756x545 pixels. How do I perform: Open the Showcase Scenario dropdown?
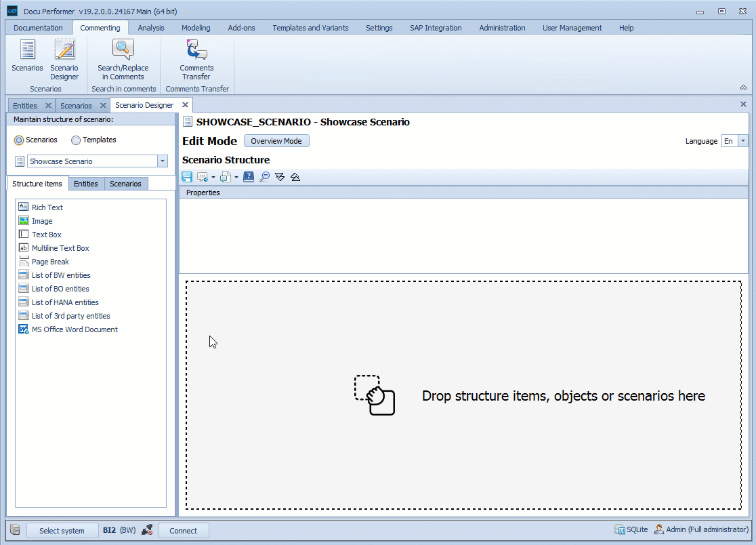(x=161, y=161)
